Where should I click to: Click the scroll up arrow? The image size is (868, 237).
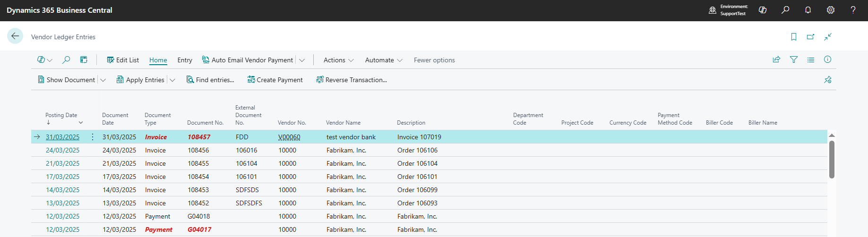832,135
